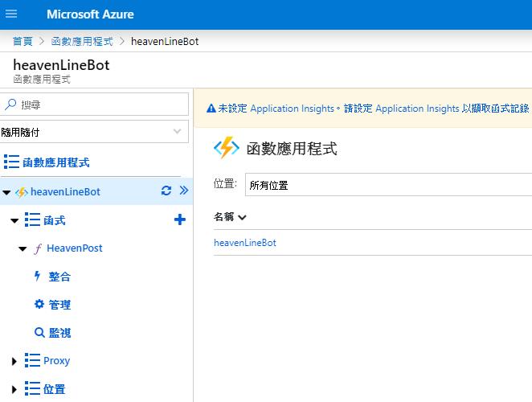Viewport: 532px width, 402px height.
Task: Expand the 位置 slots node arrow
Action: tap(14, 389)
